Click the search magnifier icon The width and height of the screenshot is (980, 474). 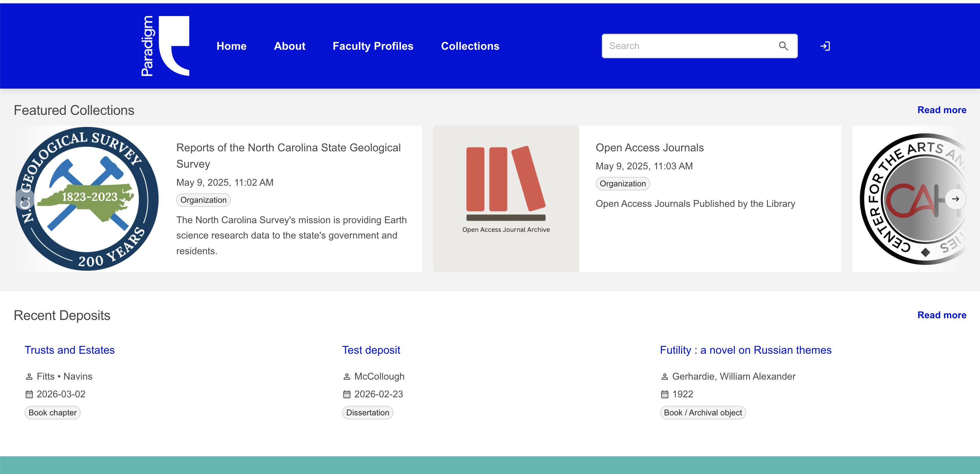783,46
